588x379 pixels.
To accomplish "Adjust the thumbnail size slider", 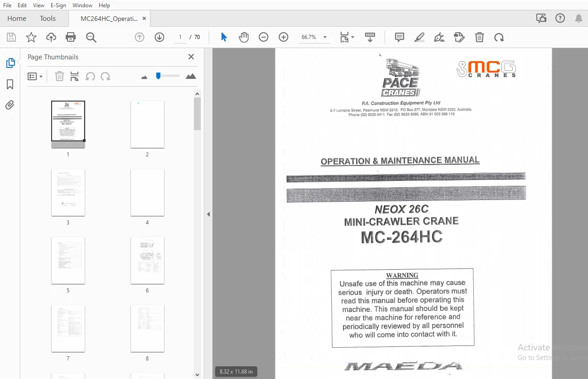I will point(158,76).
